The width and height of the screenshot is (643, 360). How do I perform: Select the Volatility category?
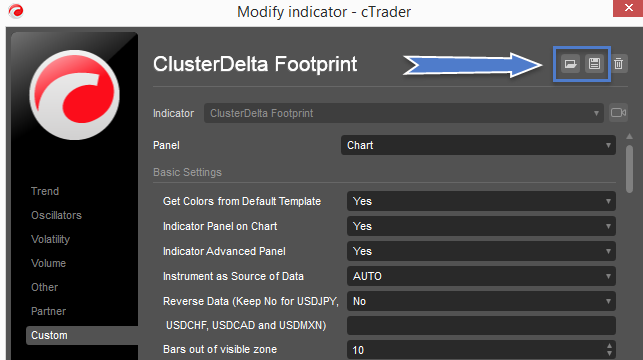click(50, 239)
